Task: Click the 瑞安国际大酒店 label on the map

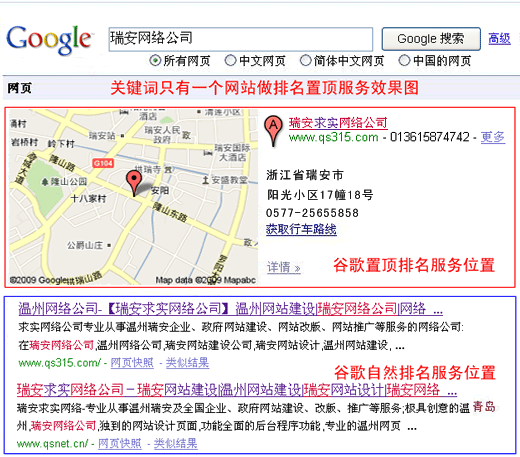Action: pyautogui.click(x=232, y=152)
